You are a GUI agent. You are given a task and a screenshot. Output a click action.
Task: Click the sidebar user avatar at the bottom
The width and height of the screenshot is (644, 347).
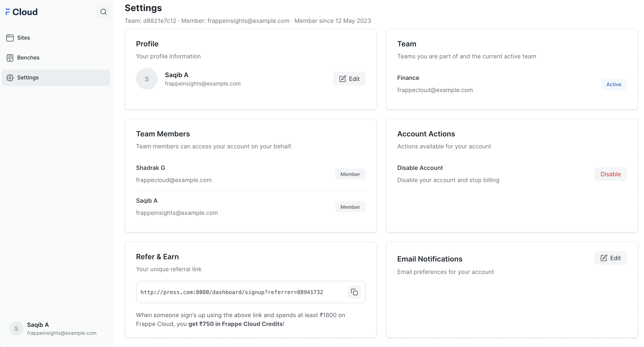point(16,328)
